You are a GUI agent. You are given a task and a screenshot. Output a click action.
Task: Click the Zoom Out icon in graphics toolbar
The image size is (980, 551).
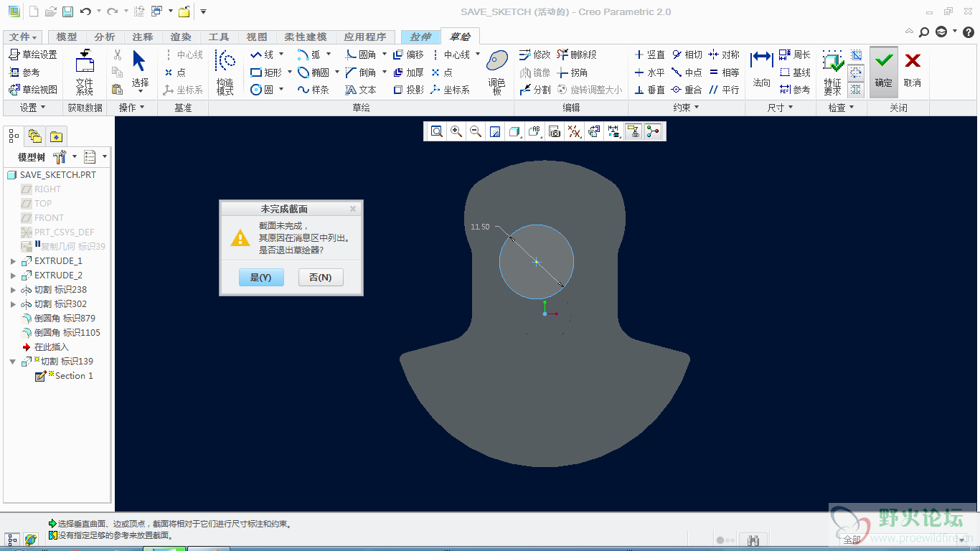coord(475,131)
